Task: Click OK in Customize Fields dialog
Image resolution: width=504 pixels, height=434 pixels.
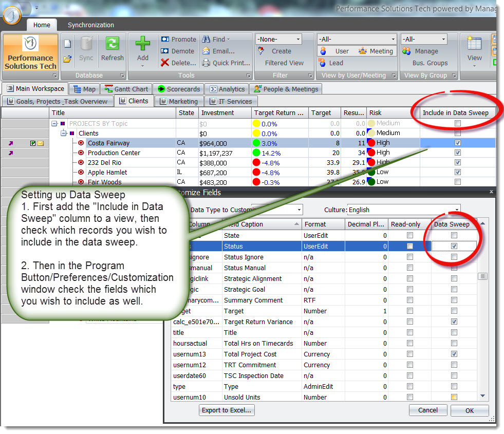Action: pyautogui.click(x=470, y=410)
